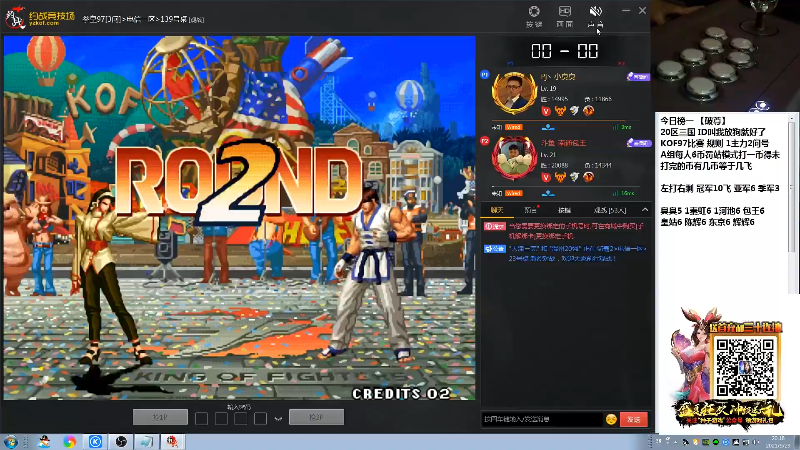
Task: Click the chat message input field
Action: [x=542, y=419]
